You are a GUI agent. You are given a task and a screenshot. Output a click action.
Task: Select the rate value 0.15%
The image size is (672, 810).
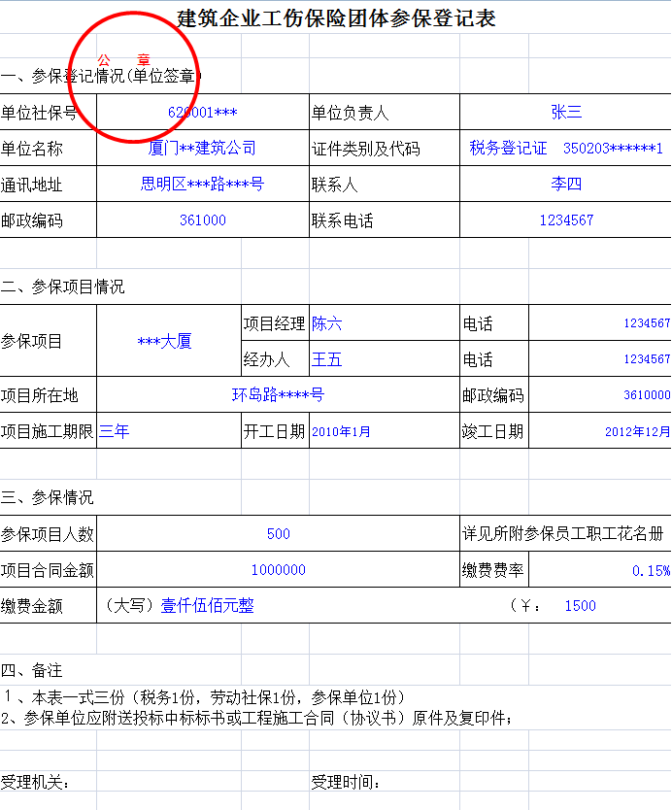click(600, 570)
